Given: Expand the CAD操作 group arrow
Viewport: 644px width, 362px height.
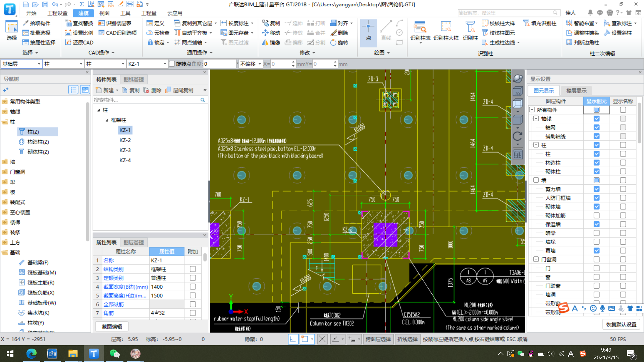Looking at the screenshot, I should click(113, 53).
